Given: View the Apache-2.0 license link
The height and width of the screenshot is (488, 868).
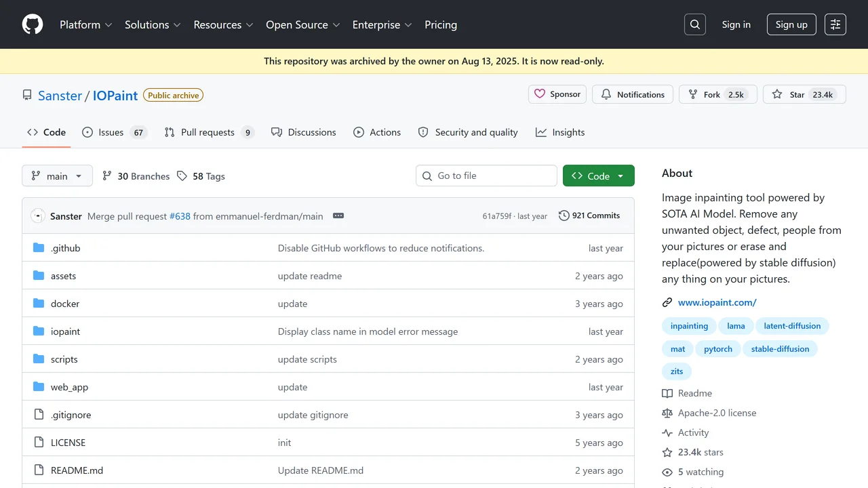Looking at the screenshot, I should [x=709, y=413].
